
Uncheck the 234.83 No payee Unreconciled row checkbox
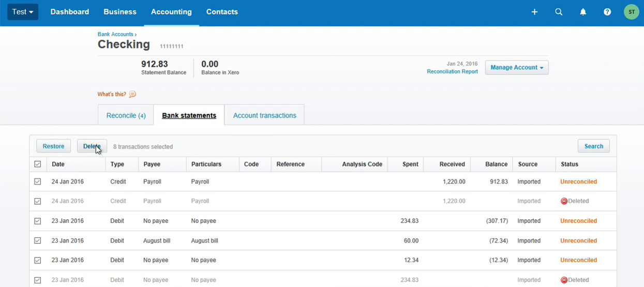click(38, 221)
